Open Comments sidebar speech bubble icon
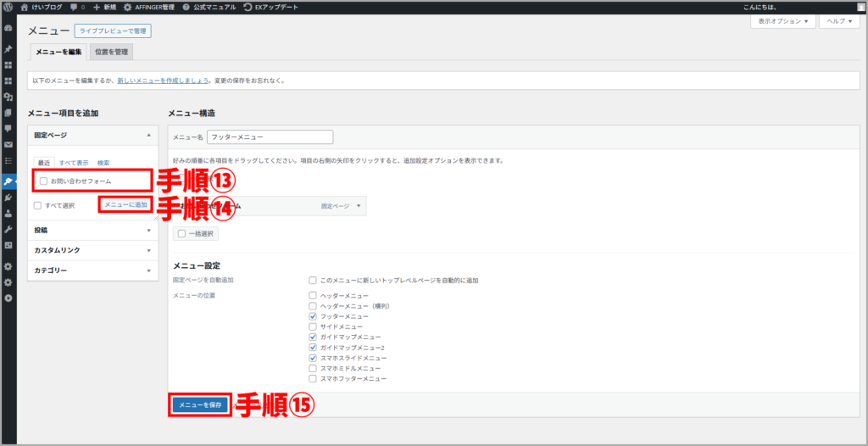The image size is (868, 446). [x=8, y=128]
